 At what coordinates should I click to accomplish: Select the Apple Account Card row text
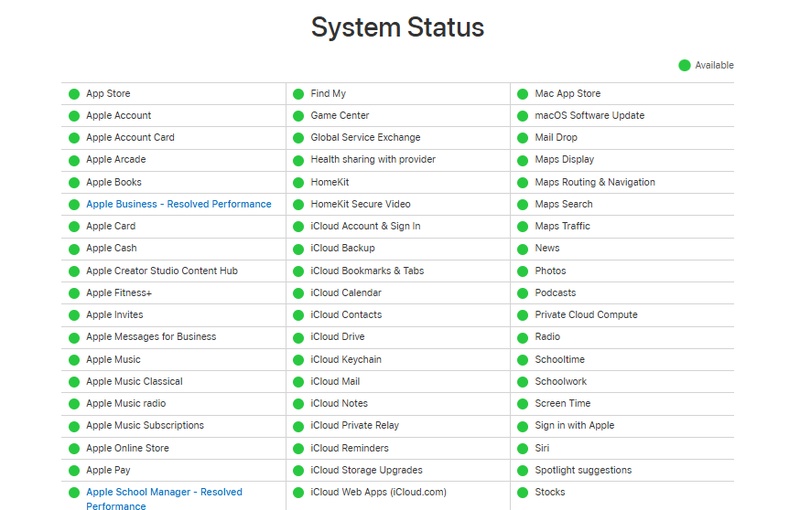point(130,138)
